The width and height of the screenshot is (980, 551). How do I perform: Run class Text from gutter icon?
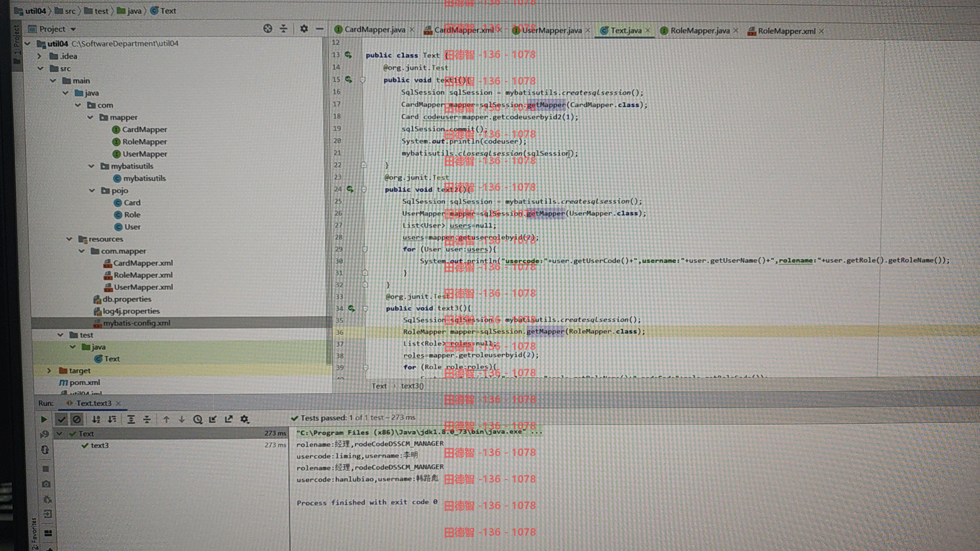[x=348, y=55]
